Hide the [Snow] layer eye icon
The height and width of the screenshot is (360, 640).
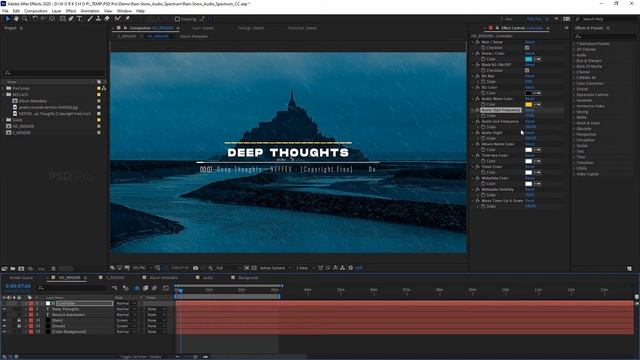(4, 326)
